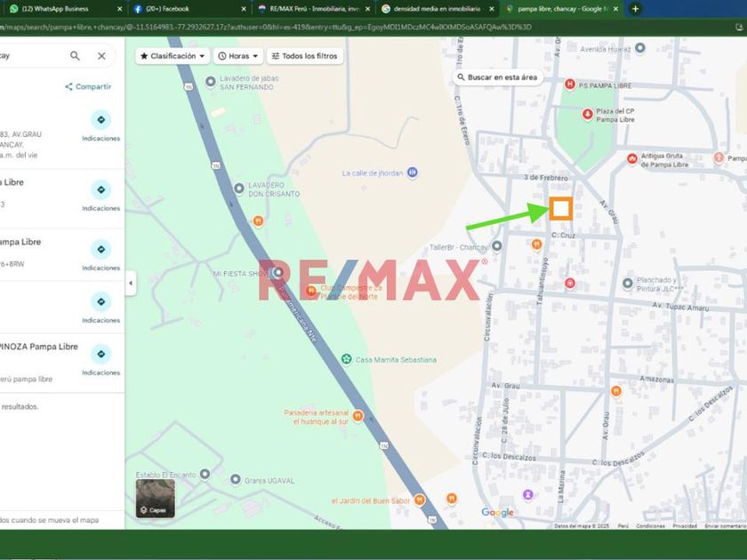The height and width of the screenshot is (560, 747).
Task: Click the Casa Mamita Sebastiana marker
Action: pos(346,359)
